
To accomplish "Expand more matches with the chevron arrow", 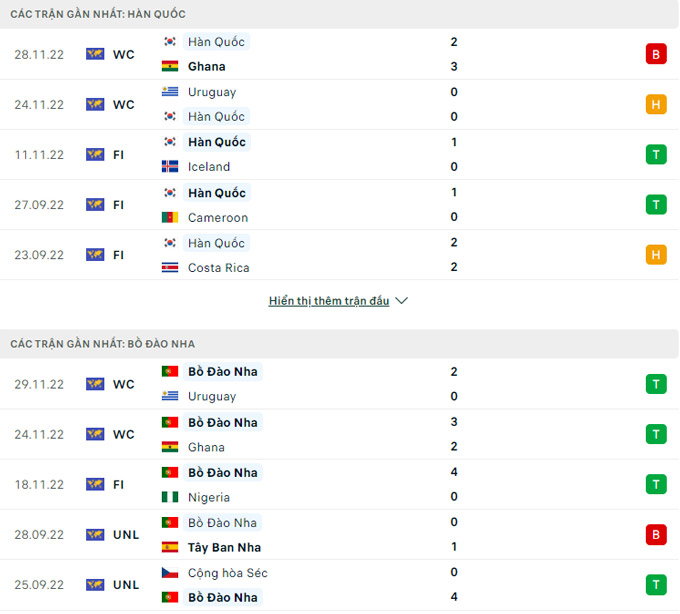I will 402,301.
